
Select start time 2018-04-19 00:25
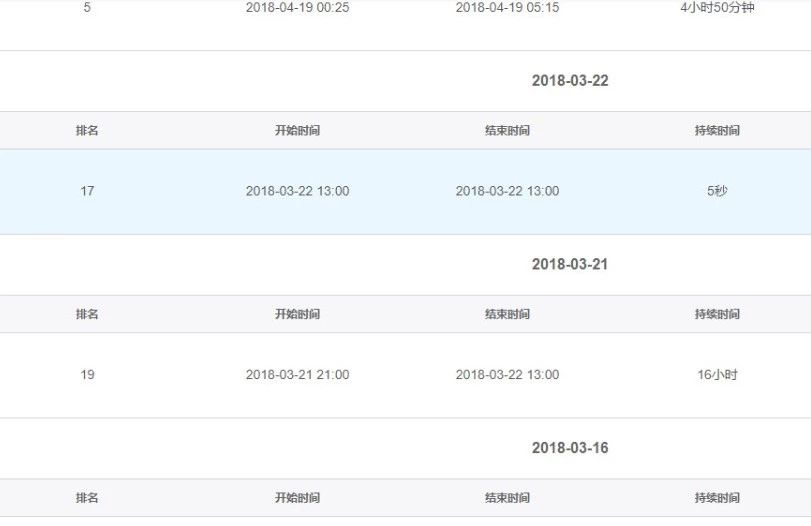click(x=297, y=7)
